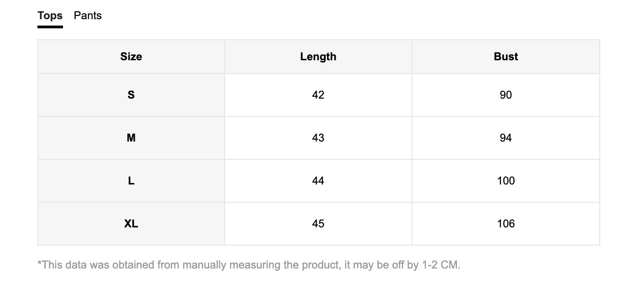This screenshot has width=644, height=284.
Task: Select the Tops tab
Action: 50,16
